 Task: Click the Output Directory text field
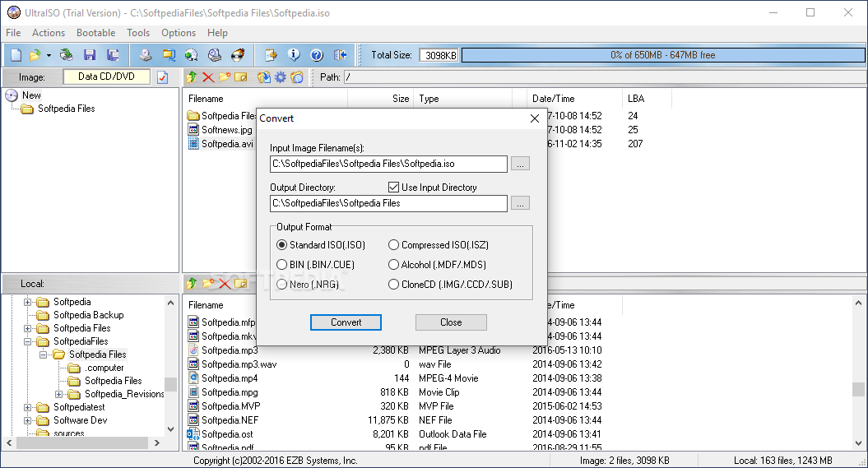click(388, 203)
